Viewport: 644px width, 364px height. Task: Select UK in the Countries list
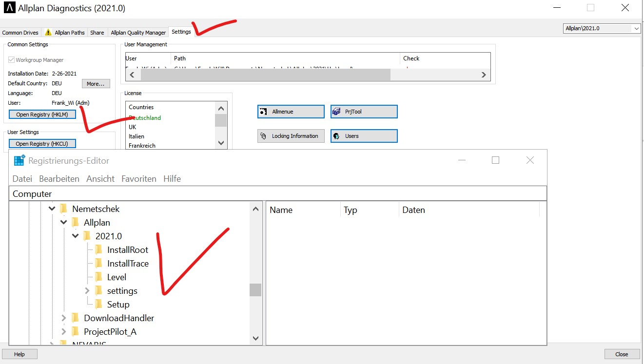pyautogui.click(x=133, y=127)
